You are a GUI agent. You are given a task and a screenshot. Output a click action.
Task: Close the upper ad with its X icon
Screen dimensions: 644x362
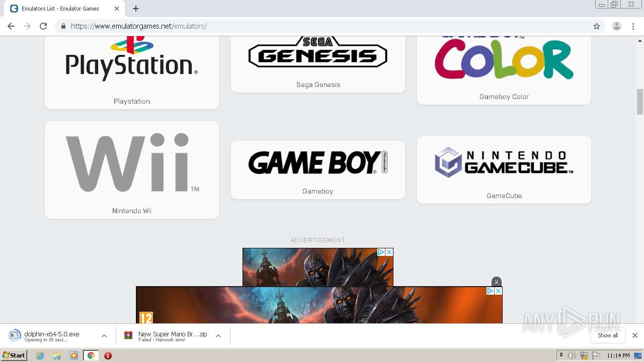coord(389,252)
